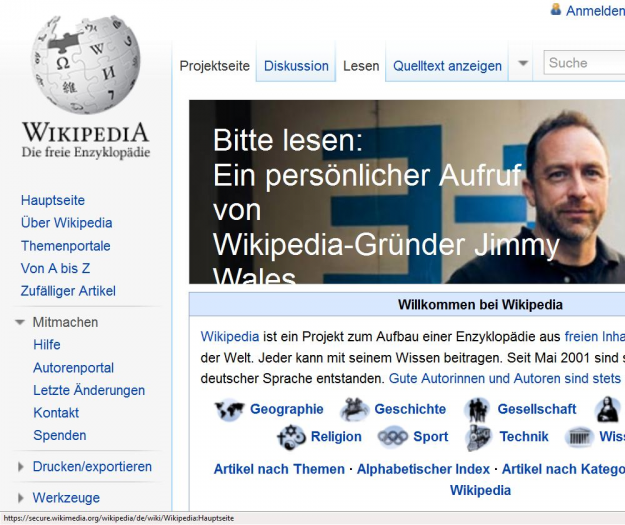Switch to the Diskussion tab

(296, 66)
